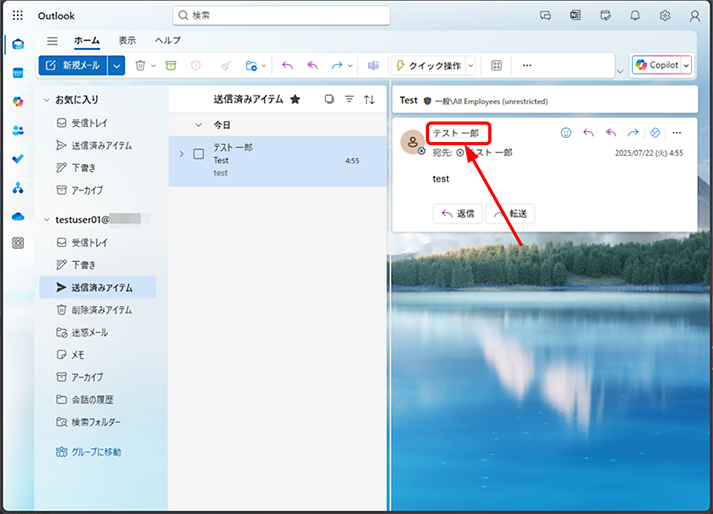Open the app launcher grid
Image resolution: width=713 pixels, height=514 pixels.
point(17,16)
